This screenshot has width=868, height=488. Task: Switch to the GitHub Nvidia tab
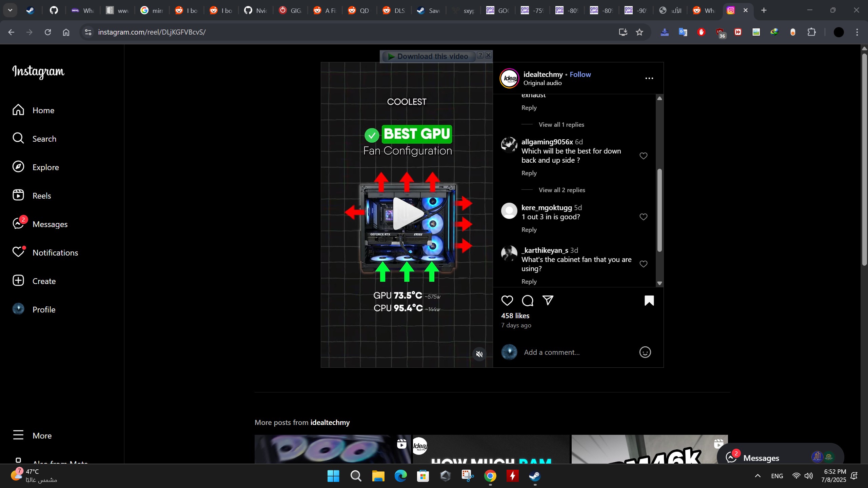pos(255,11)
